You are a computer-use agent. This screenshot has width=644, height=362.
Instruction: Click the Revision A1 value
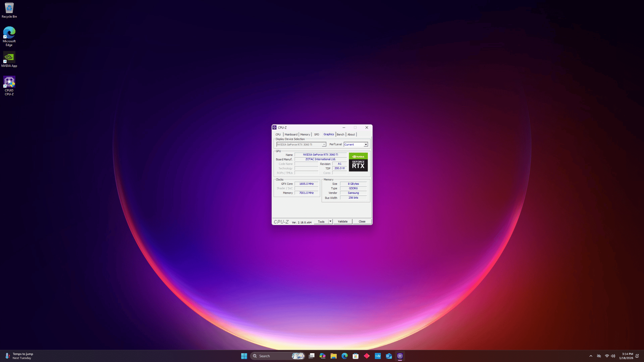point(340,164)
